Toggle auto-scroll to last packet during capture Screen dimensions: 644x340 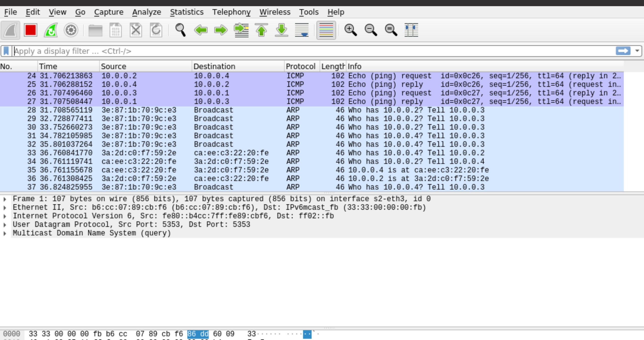302,30
